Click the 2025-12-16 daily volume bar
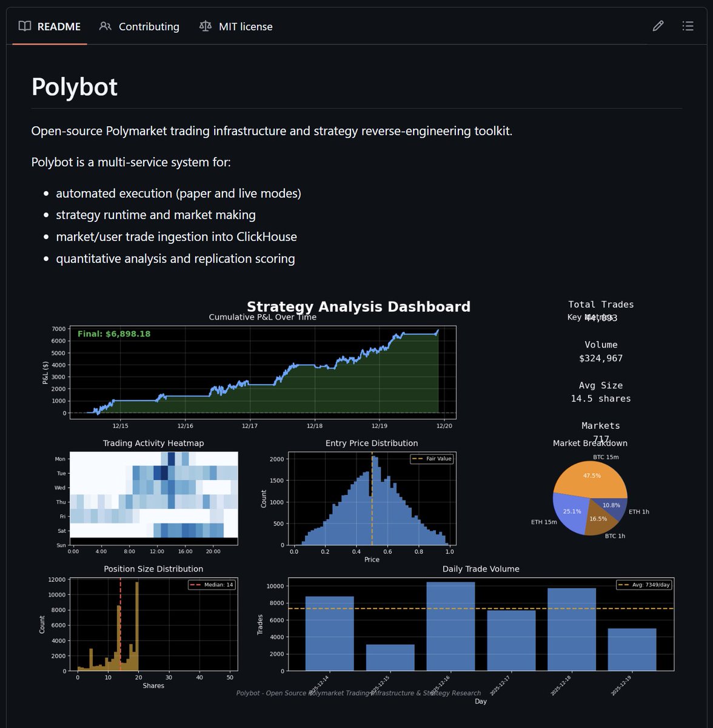The image size is (713, 728). 450,626
